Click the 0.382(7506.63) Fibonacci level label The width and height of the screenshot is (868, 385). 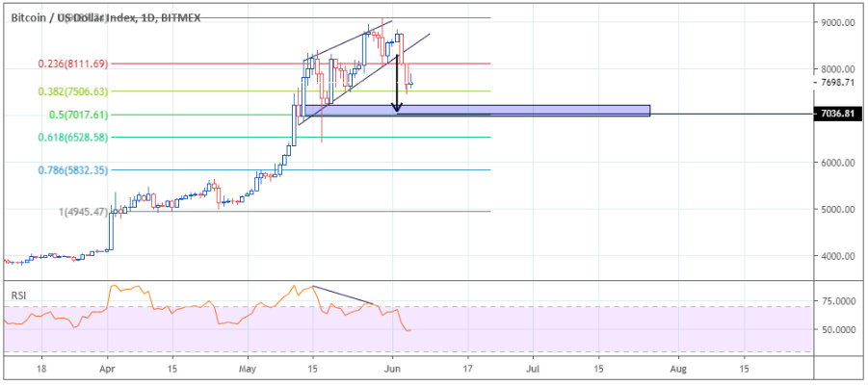(72, 91)
